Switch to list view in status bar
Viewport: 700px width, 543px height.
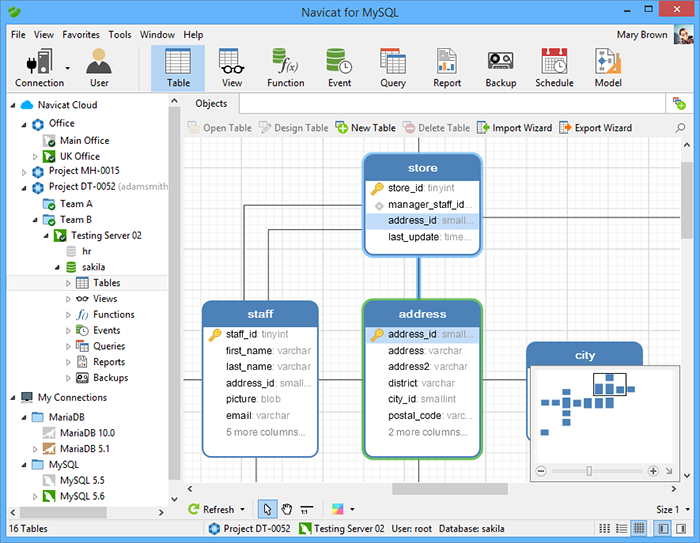click(621, 529)
